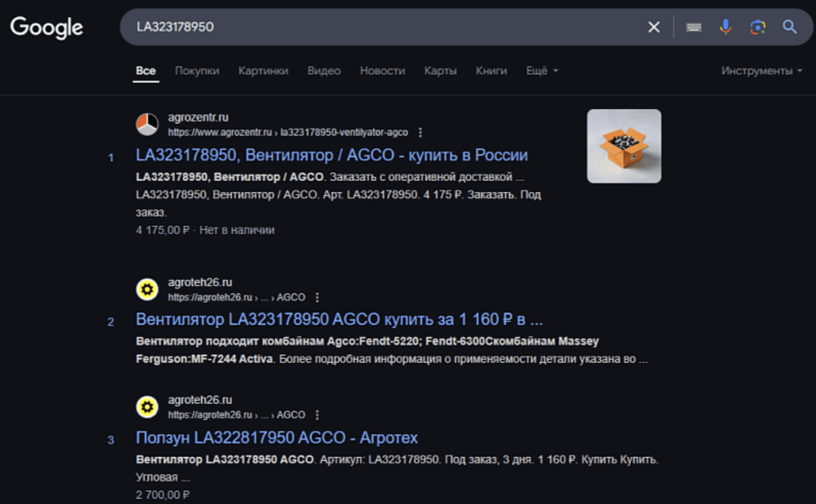The image size is (816, 504).
Task: Click favicon of the Вентилятор LA323178950 agroteh26 result
Action: (x=147, y=290)
